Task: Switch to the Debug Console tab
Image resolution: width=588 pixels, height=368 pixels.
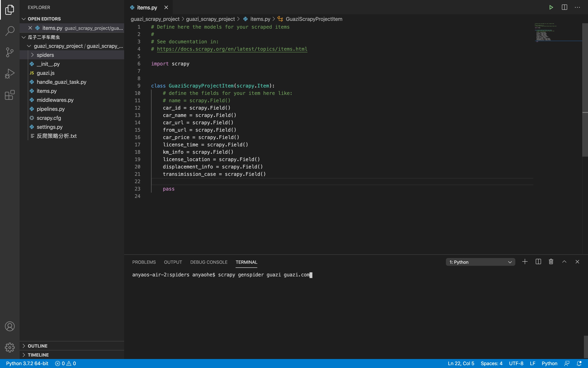Action: tap(209, 262)
